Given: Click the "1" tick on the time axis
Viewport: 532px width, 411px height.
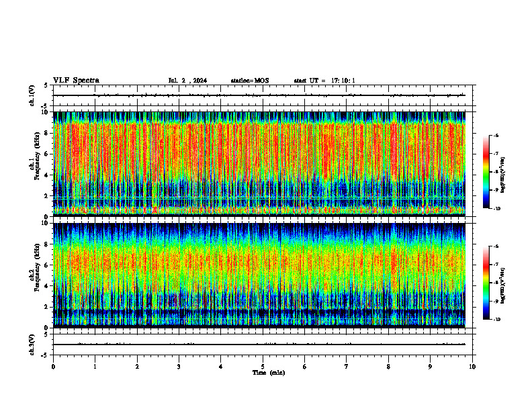Looking at the screenshot, I should (x=95, y=367).
